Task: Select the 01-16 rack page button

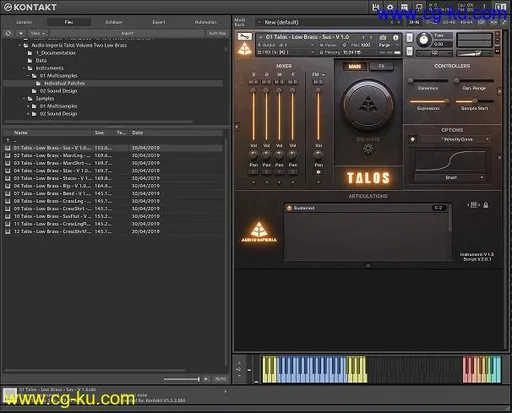Action: [x=414, y=22]
